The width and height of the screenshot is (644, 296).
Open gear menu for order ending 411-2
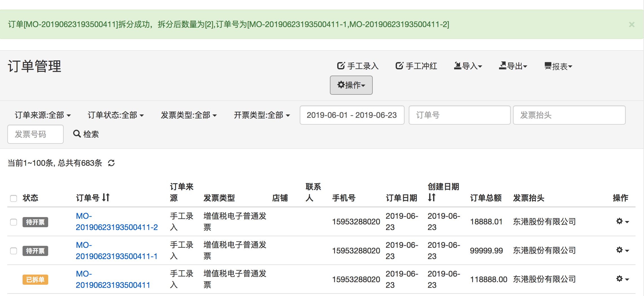[622, 222]
